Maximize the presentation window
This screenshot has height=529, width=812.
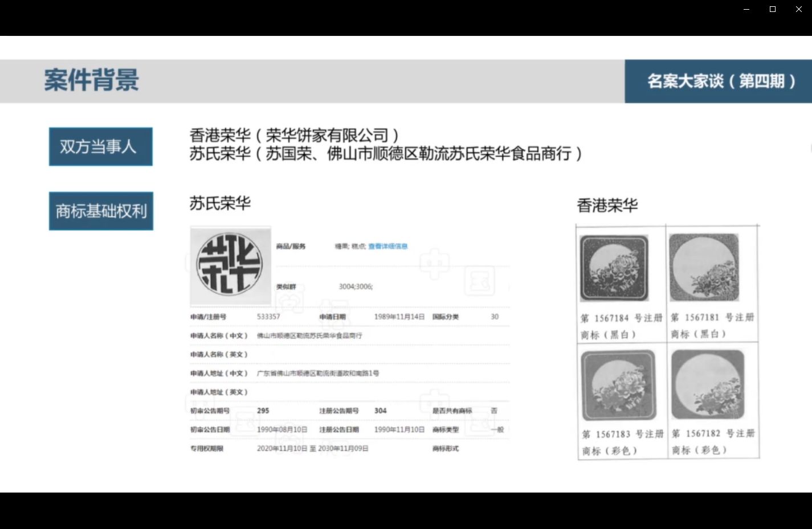pyautogui.click(x=773, y=9)
